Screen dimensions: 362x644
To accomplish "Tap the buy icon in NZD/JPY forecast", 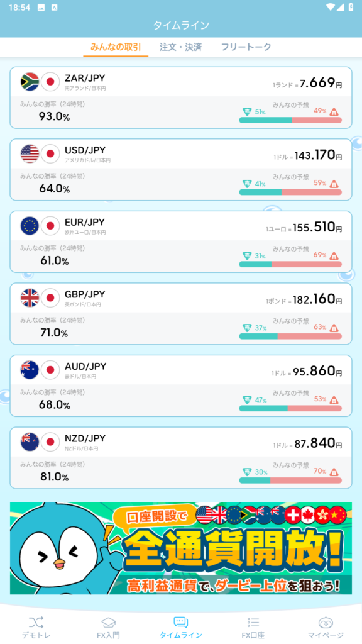I will (334, 472).
